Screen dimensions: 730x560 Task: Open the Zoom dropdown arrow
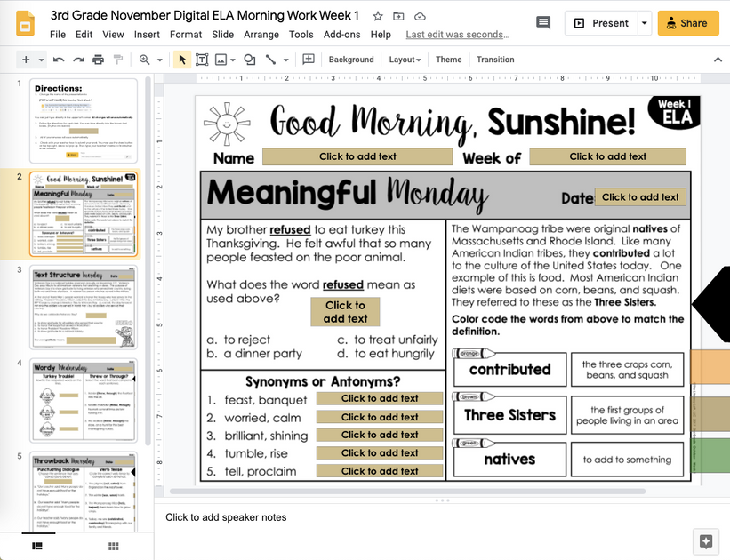158,60
